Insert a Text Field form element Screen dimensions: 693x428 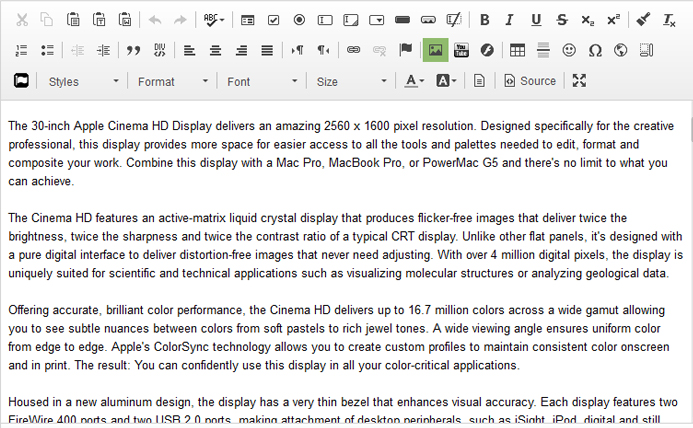pos(325,20)
